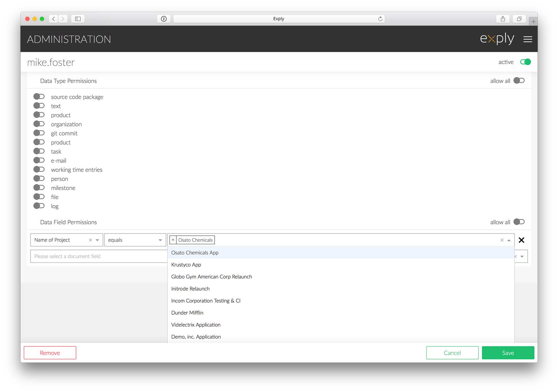Screen dimensions: 558x392
Task: Toggle the git commit permission
Action: coord(39,133)
